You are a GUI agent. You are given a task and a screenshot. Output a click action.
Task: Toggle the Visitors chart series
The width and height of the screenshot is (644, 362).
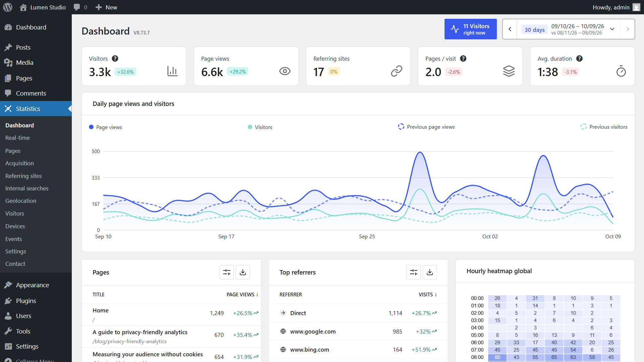coord(260,127)
